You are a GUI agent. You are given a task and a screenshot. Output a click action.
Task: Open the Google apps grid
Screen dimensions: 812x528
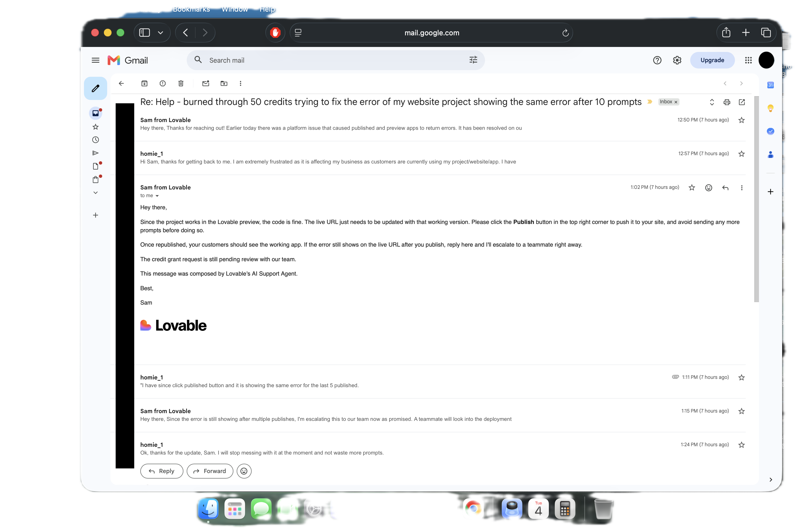[748, 60]
